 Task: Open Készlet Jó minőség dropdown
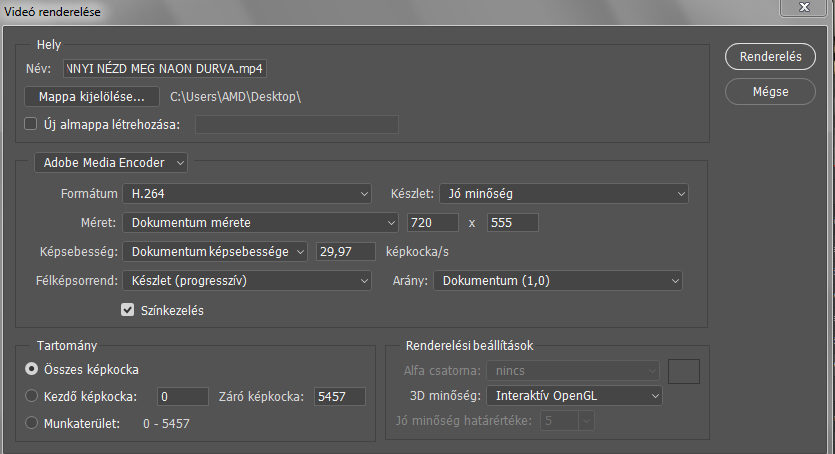563,194
